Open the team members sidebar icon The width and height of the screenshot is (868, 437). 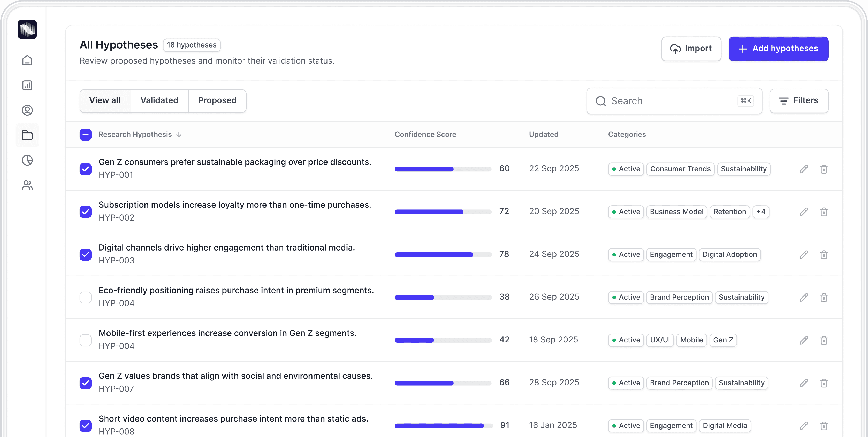pyautogui.click(x=27, y=185)
